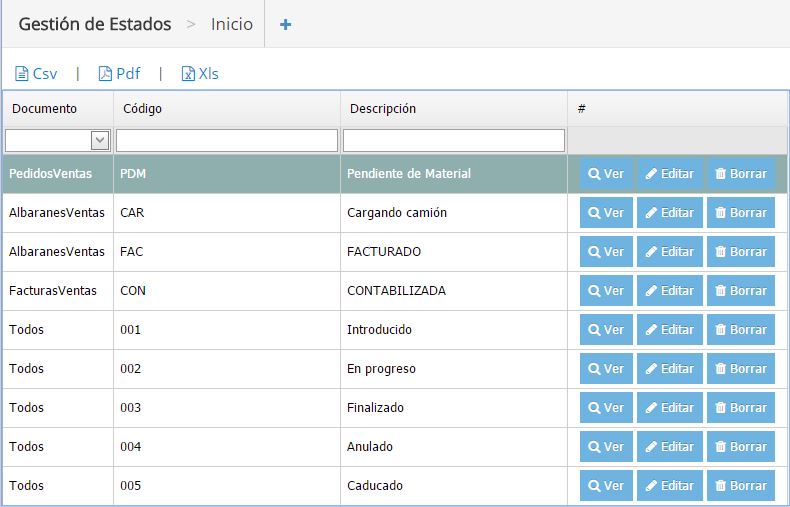Select the En progreso description cell
This screenshot has height=507, width=790.
[x=454, y=368]
